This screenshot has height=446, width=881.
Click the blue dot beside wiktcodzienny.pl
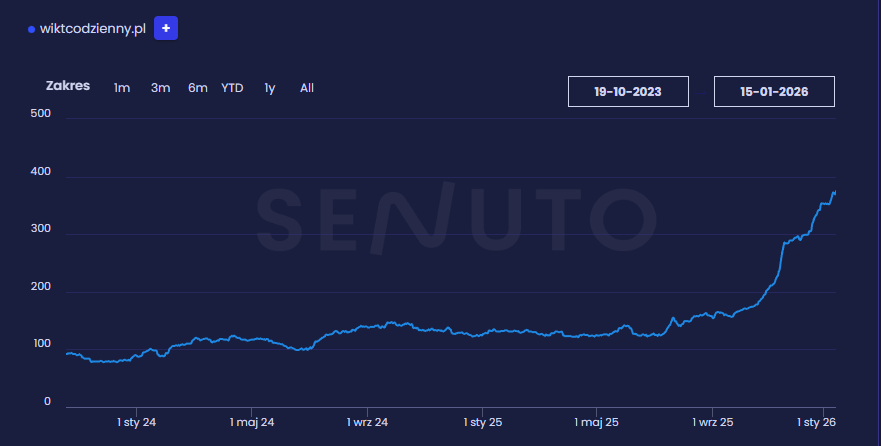pyautogui.click(x=32, y=29)
